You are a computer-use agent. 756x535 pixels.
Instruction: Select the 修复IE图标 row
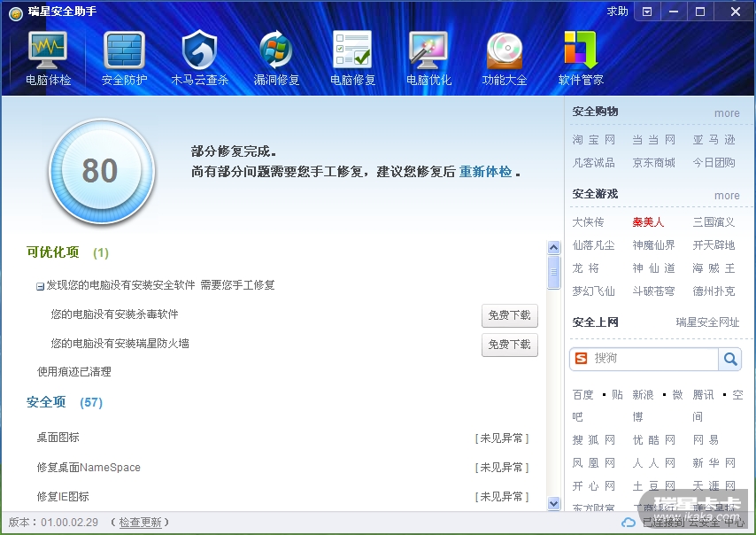point(283,497)
